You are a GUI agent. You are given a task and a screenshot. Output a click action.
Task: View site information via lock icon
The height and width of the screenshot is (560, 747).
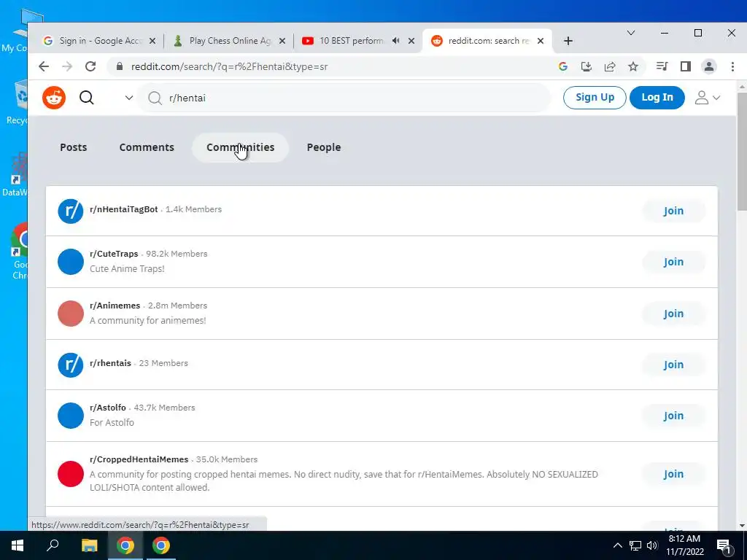[x=120, y=66]
